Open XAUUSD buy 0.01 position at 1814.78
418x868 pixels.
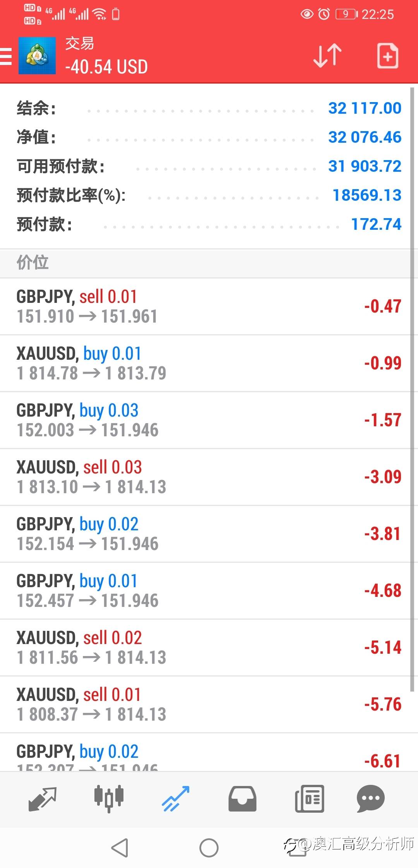pos(205,363)
